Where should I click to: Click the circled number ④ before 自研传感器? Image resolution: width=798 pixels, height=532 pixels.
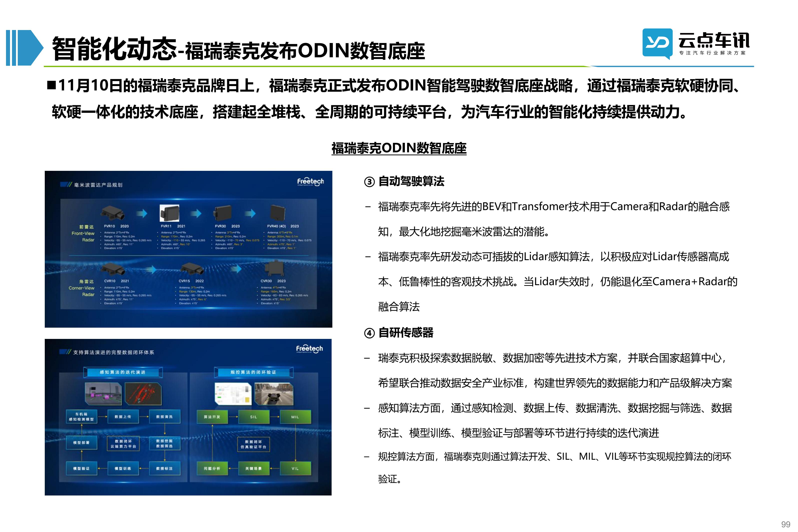pyautogui.click(x=369, y=333)
